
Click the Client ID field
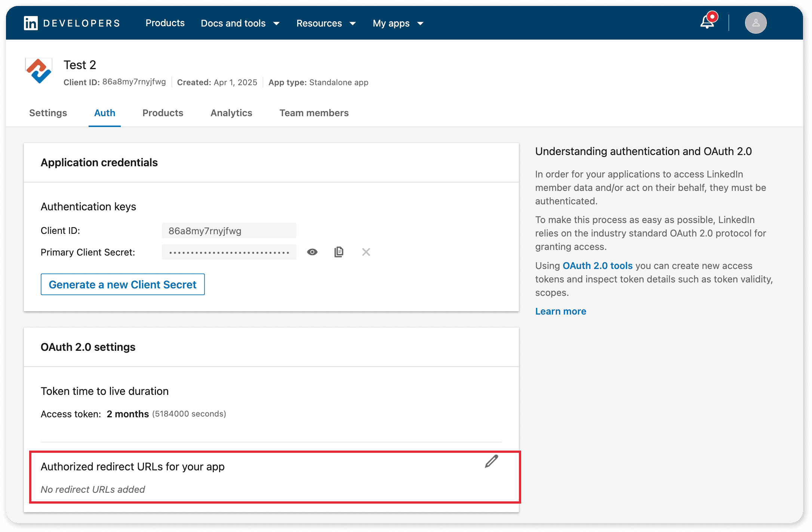pyautogui.click(x=229, y=231)
